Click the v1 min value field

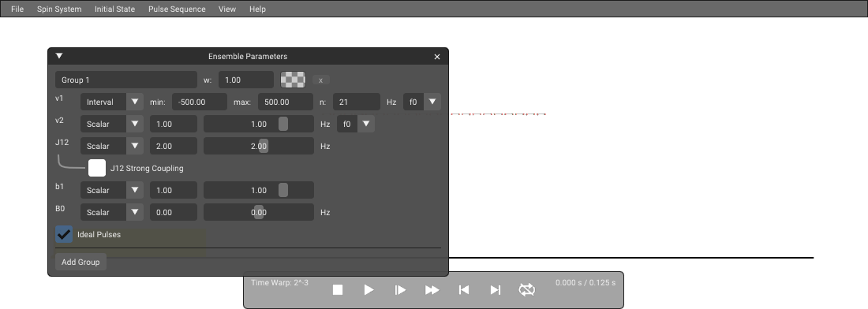coord(200,102)
